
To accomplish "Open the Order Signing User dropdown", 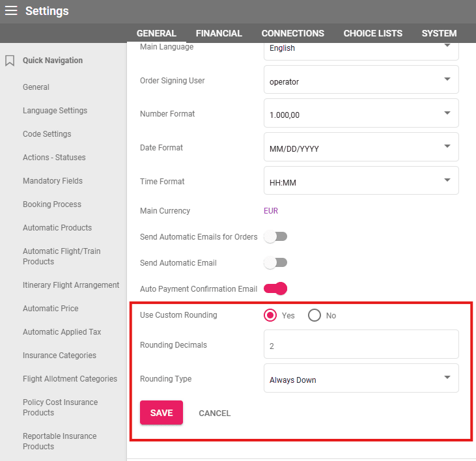I will pyautogui.click(x=361, y=79).
